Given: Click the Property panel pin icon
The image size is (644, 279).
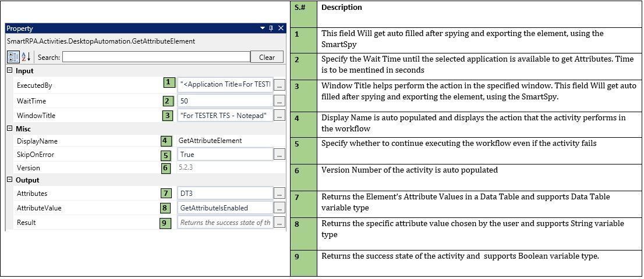Looking at the screenshot, I should [271, 28].
